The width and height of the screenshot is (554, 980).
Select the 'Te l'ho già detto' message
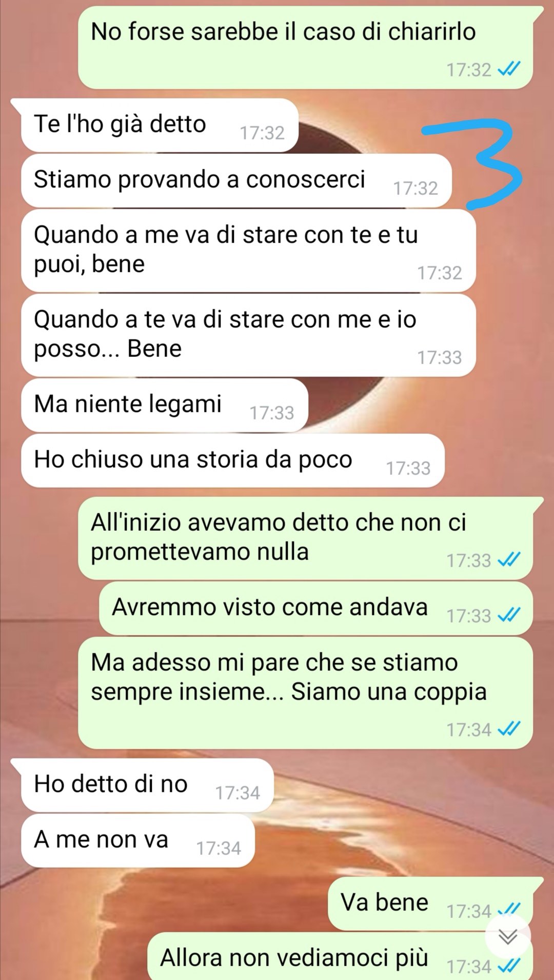click(x=159, y=125)
